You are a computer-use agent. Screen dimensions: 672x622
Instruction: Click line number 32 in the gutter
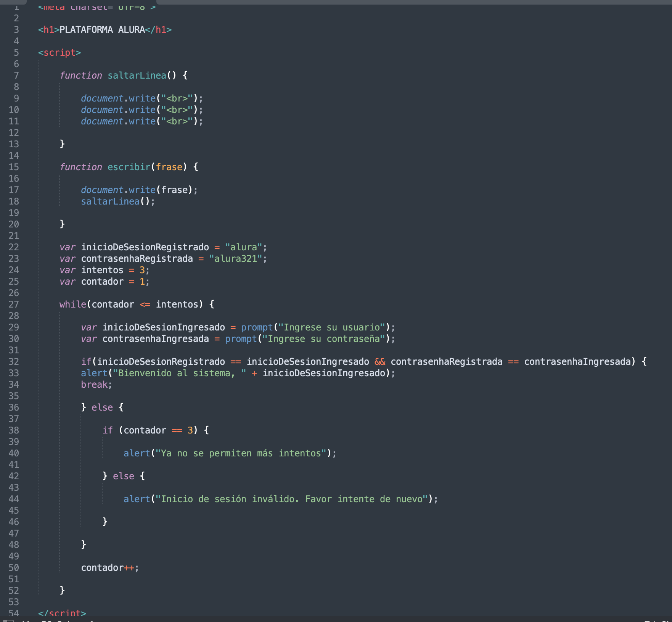coord(14,362)
